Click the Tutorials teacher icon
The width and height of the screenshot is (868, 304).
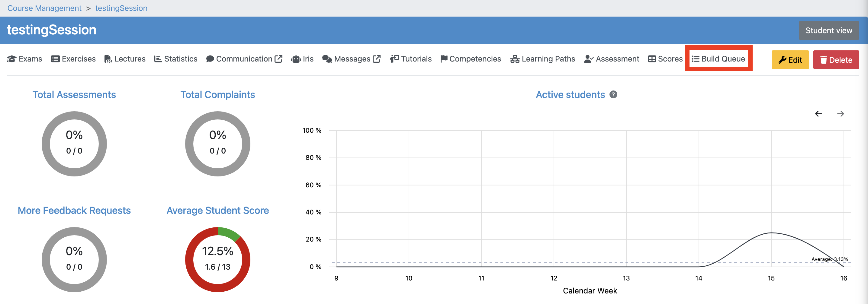coord(394,59)
